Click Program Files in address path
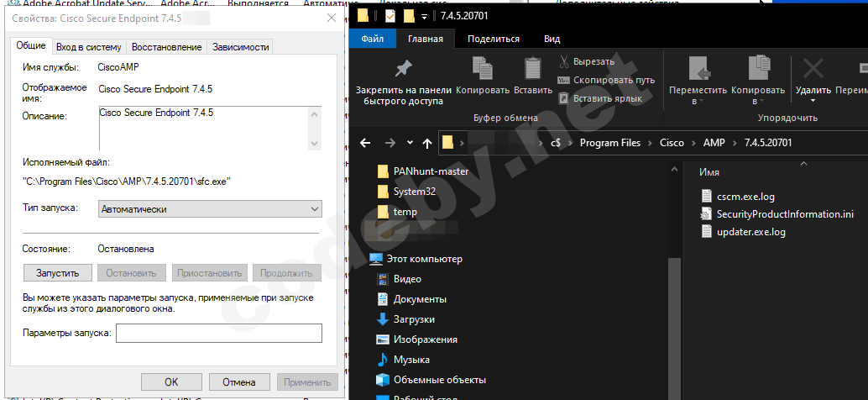Screen dimensions: 868x400 pyautogui.click(x=610, y=143)
